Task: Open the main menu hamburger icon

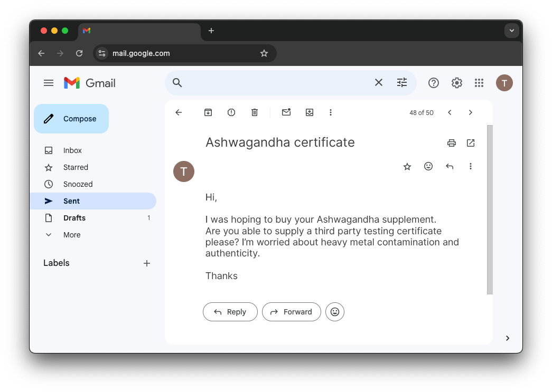Action: tap(49, 83)
